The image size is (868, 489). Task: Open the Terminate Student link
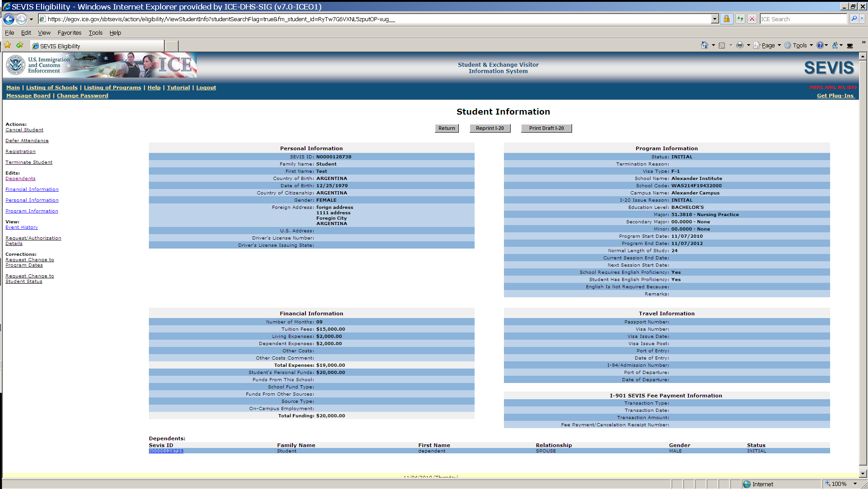29,162
